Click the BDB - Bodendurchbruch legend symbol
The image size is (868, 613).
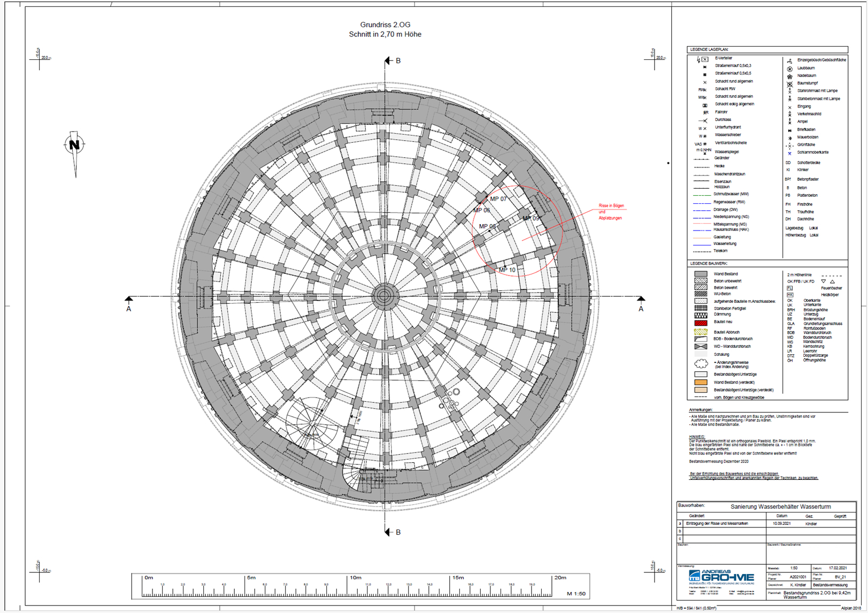(x=701, y=339)
